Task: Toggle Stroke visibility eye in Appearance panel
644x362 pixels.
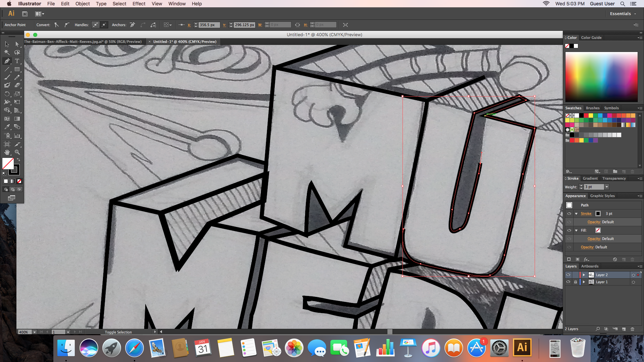Action: pos(569,214)
